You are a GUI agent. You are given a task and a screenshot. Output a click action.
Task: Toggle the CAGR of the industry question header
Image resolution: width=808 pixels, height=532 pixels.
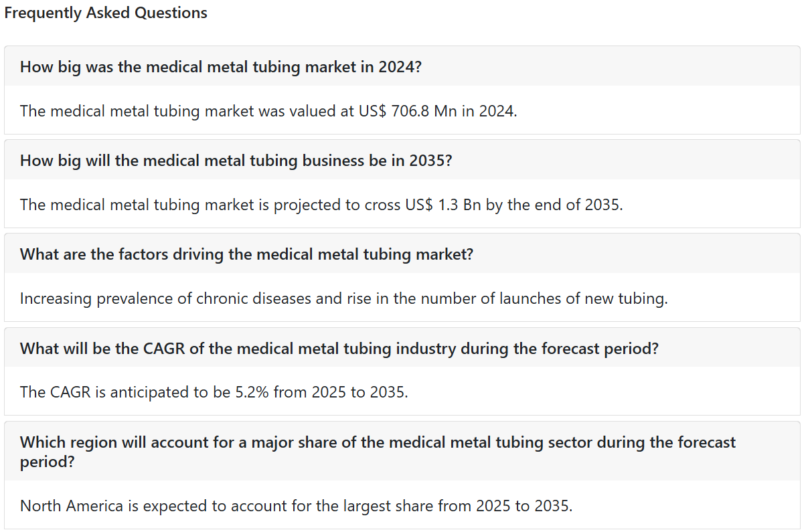coord(402,348)
